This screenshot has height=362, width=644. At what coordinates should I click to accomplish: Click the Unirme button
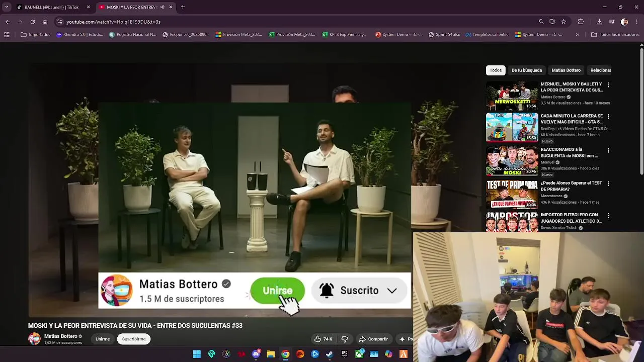click(x=103, y=339)
